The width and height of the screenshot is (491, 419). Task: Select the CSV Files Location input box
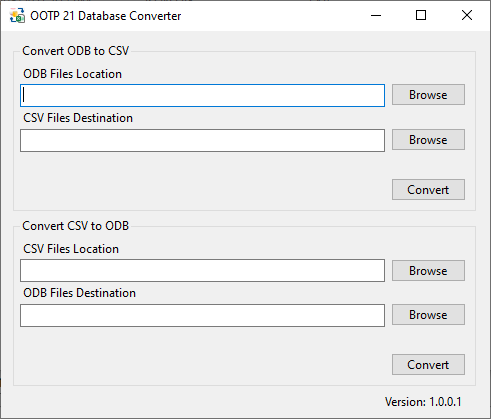pos(202,271)
